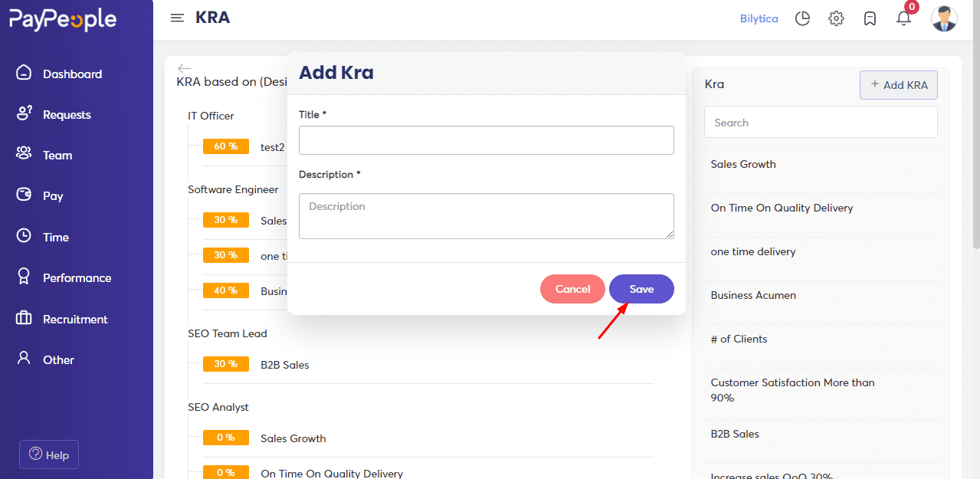Click the PayPeople logo
Image resolution: width=980 pixels, height=479 pixels.
pos(63,20)
